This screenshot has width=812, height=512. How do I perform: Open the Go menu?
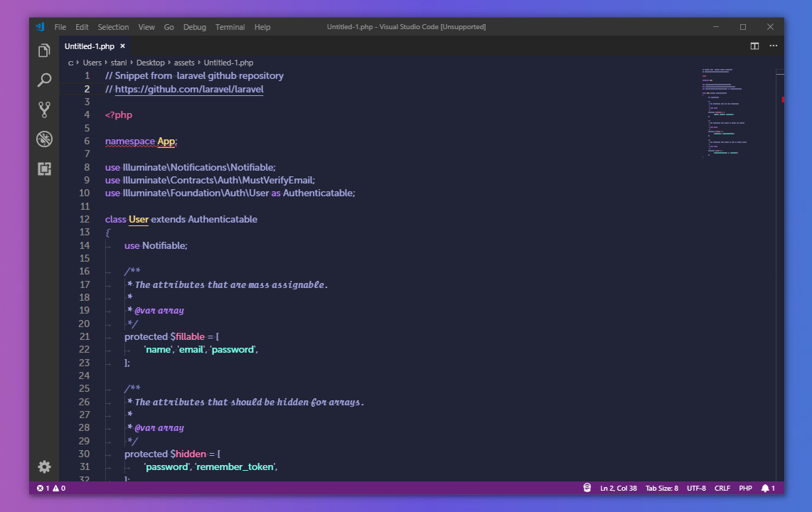coord(169,27)
